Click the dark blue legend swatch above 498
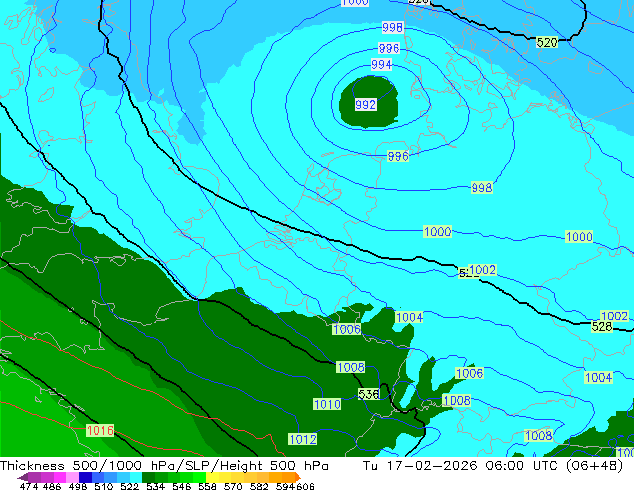 (85, 477)
